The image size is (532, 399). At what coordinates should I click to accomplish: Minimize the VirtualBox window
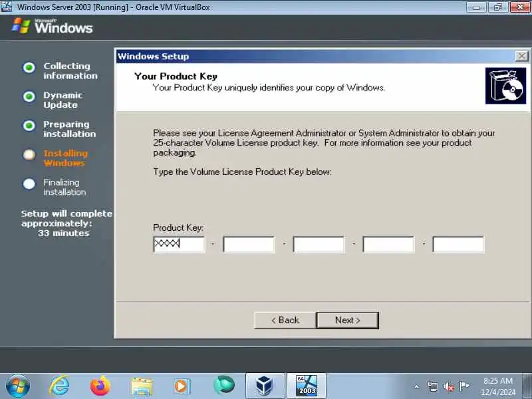[x=477, y=7]
